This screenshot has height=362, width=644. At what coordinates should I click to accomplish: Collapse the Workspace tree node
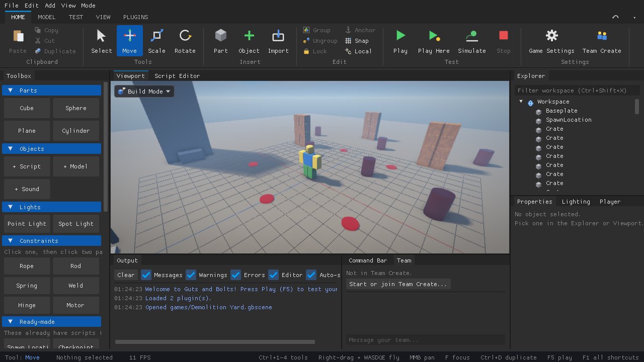click(x=521, y=102)
